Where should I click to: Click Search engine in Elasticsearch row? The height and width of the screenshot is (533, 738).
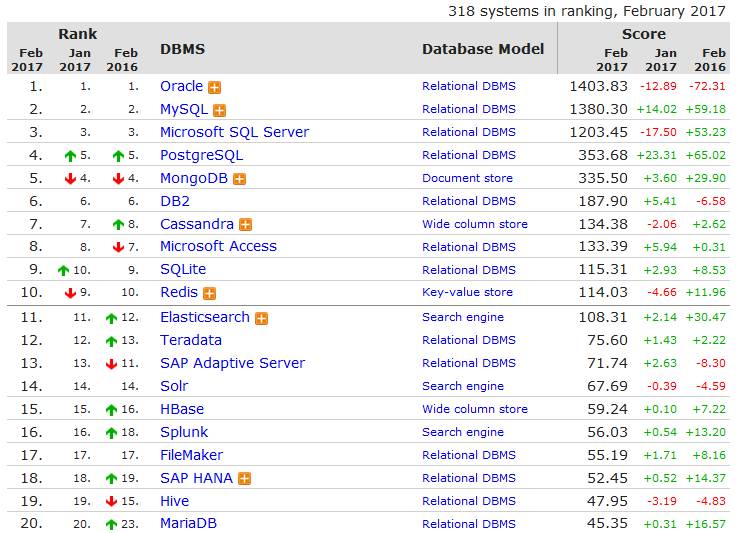(463, 317)
